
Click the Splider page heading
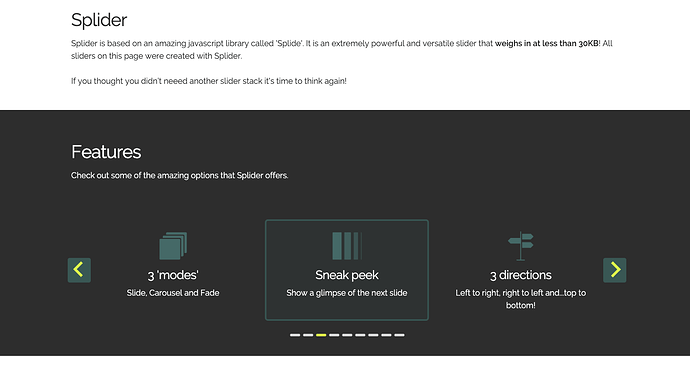[x=99, y=20]
